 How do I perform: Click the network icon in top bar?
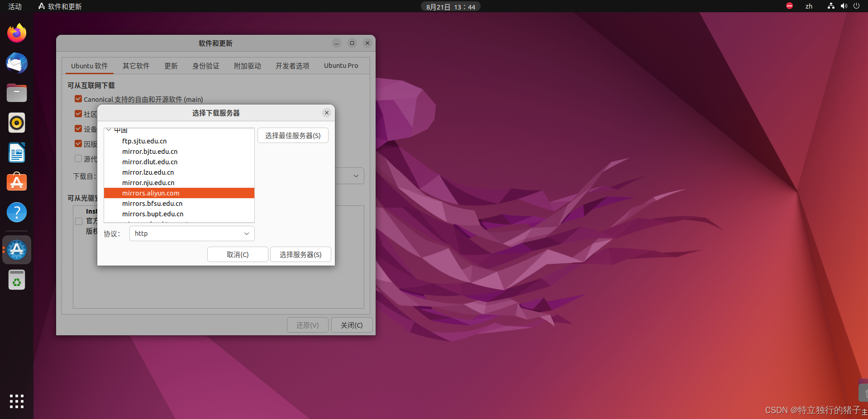click(831, 6)
